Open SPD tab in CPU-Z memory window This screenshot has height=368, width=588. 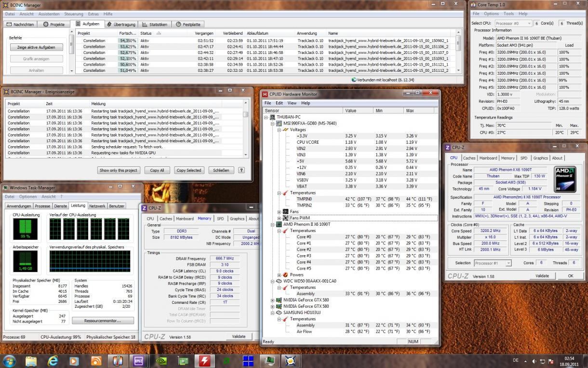220,218
